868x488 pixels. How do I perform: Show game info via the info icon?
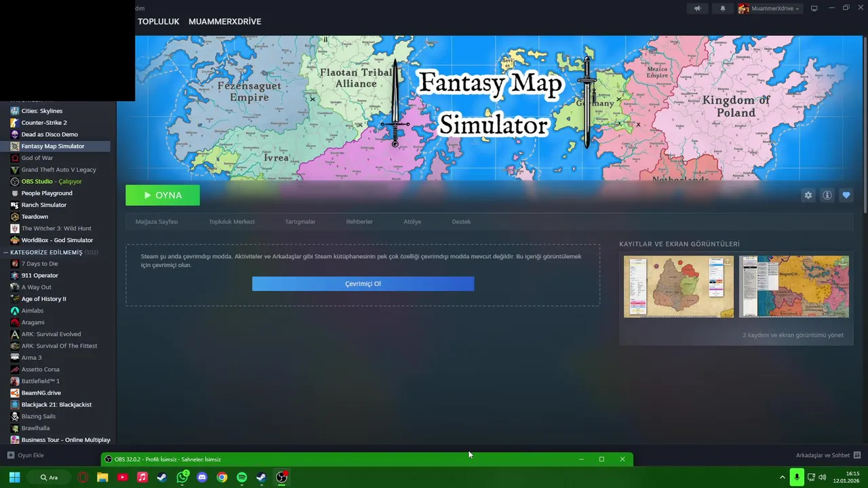point(827,195)
